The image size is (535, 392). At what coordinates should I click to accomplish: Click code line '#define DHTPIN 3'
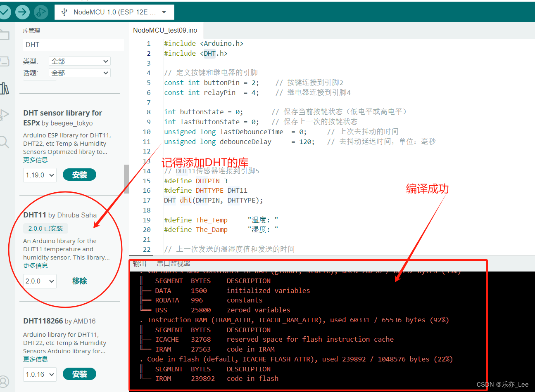coord(195,181)
